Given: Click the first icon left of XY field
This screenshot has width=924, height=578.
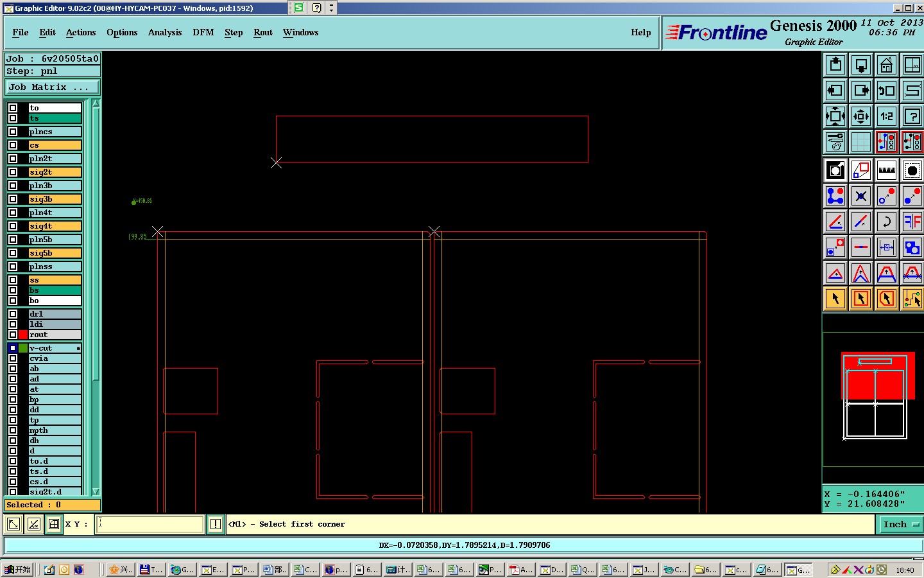Looking at the screenshot, I should [13, 524].
